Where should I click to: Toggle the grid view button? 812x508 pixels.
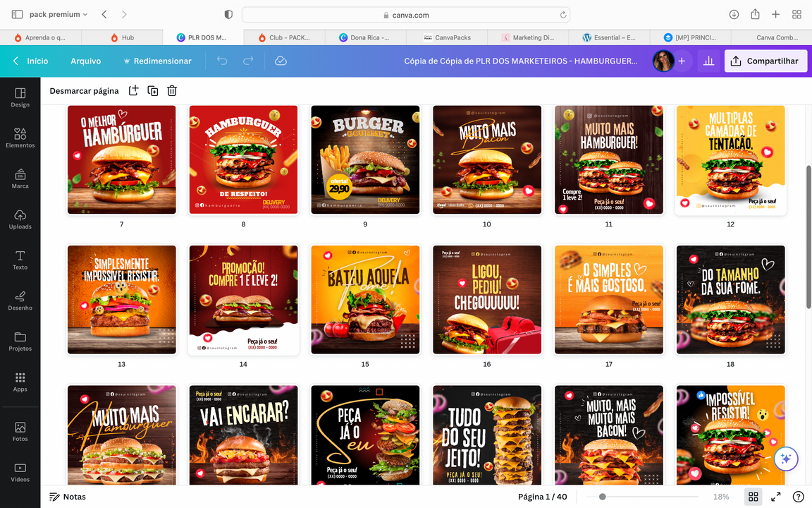tap(753, 497)
